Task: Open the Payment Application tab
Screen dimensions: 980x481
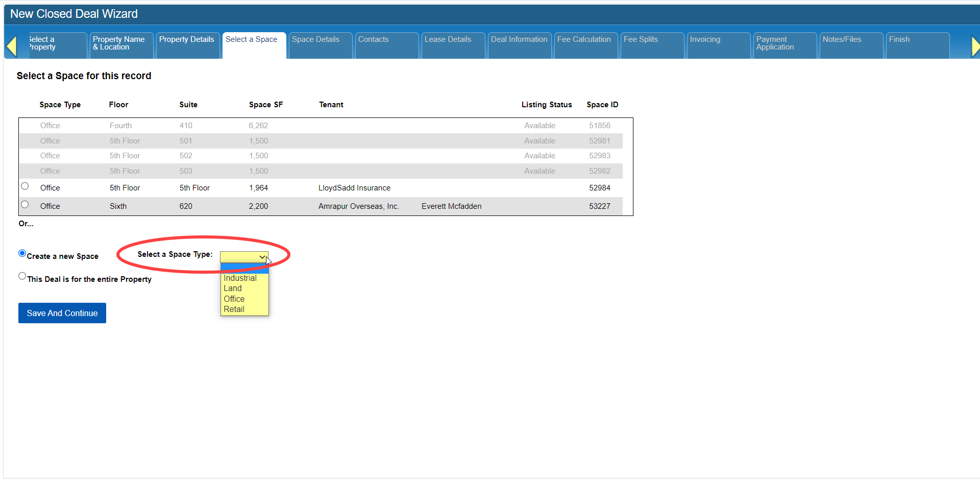Action: tap(775, 43)
